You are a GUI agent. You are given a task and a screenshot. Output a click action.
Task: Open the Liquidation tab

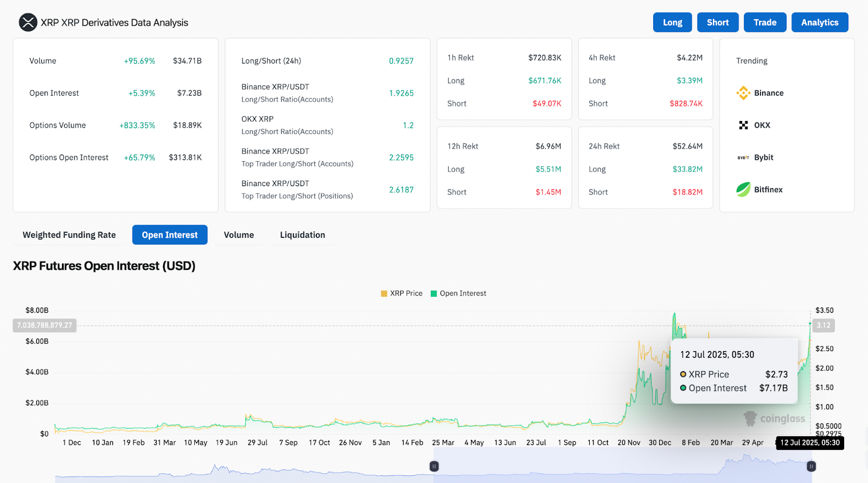[x=302, y=235]
